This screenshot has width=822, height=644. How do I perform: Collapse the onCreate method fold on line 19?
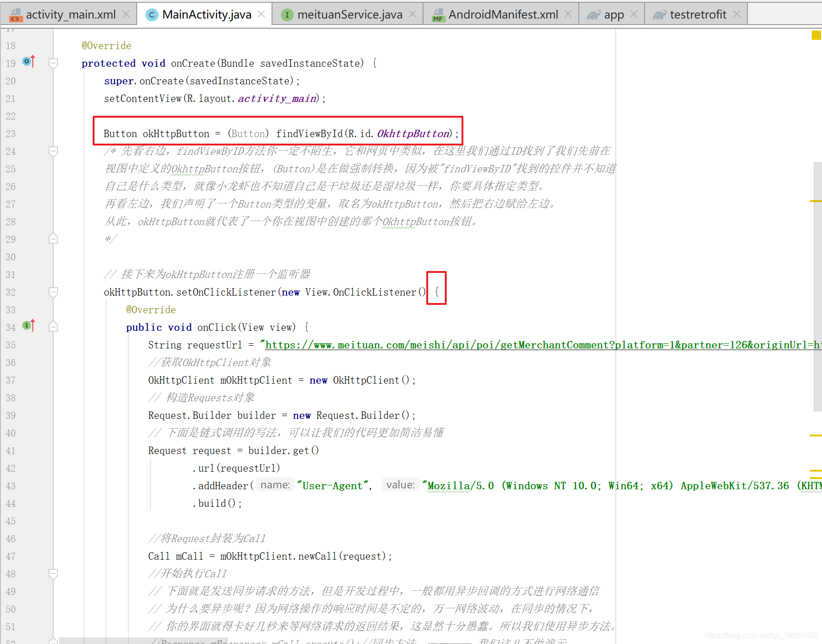[53, 63]
